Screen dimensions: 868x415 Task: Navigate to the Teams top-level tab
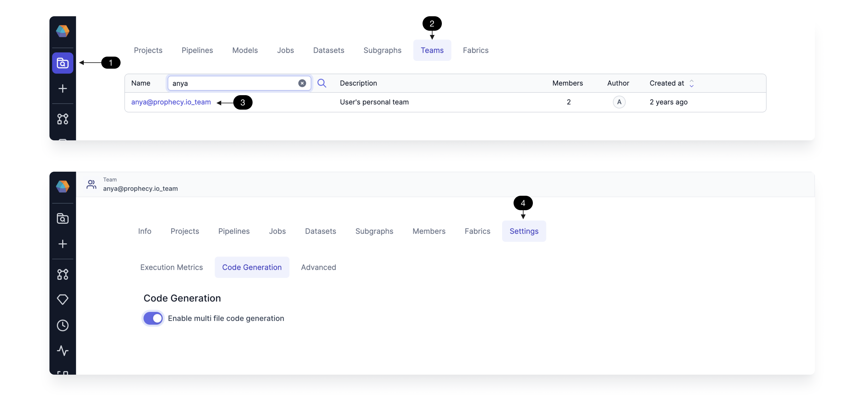point(432,50)
